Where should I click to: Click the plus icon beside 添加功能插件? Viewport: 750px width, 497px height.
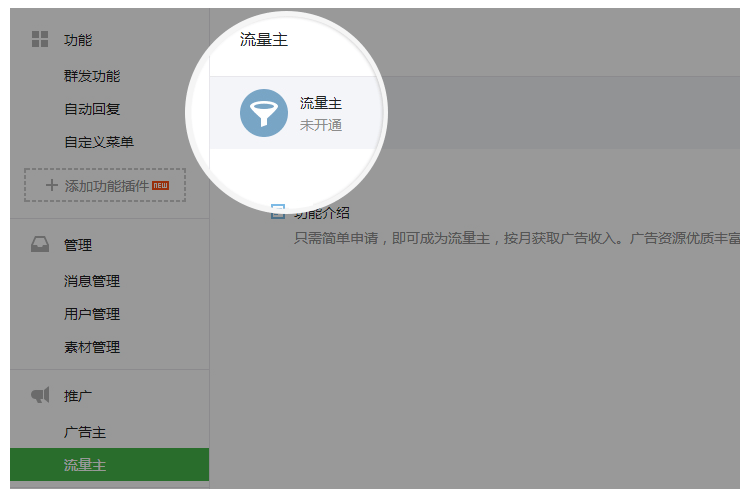[52, 186]
